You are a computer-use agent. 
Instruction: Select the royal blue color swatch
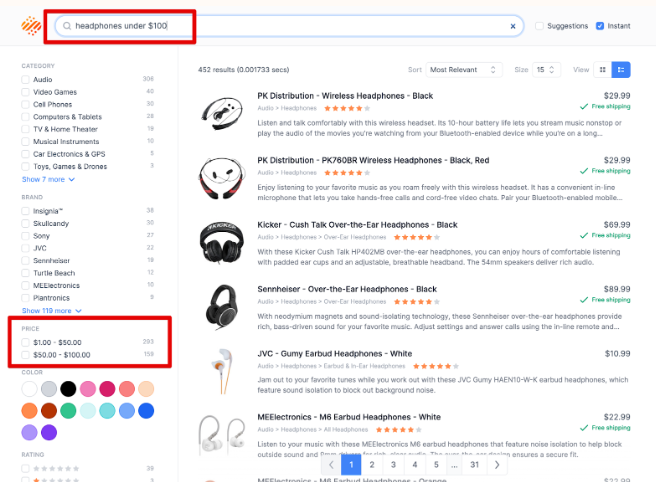(146, 411)
